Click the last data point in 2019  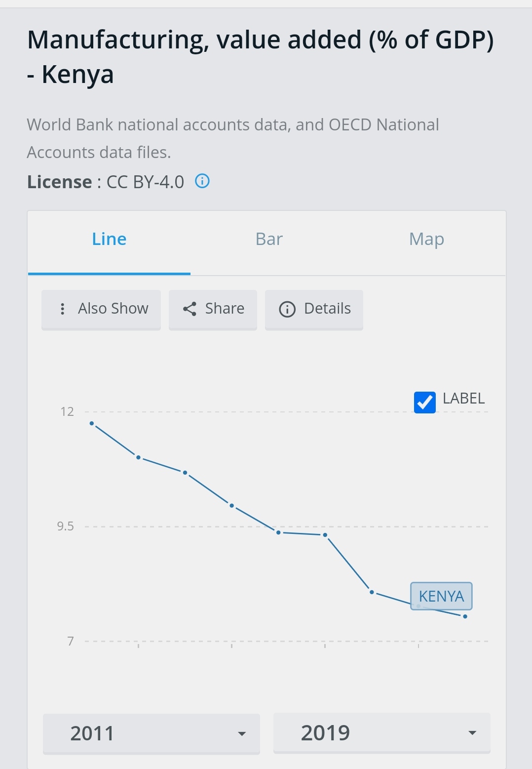[465, 616]
